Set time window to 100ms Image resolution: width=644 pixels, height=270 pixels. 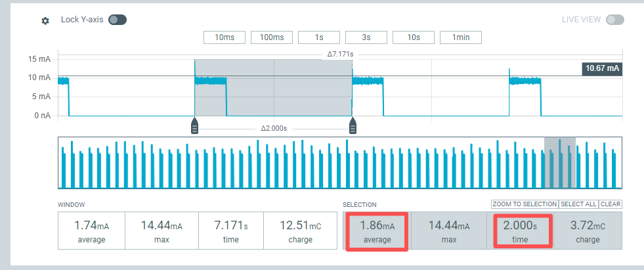coord(272,37)
